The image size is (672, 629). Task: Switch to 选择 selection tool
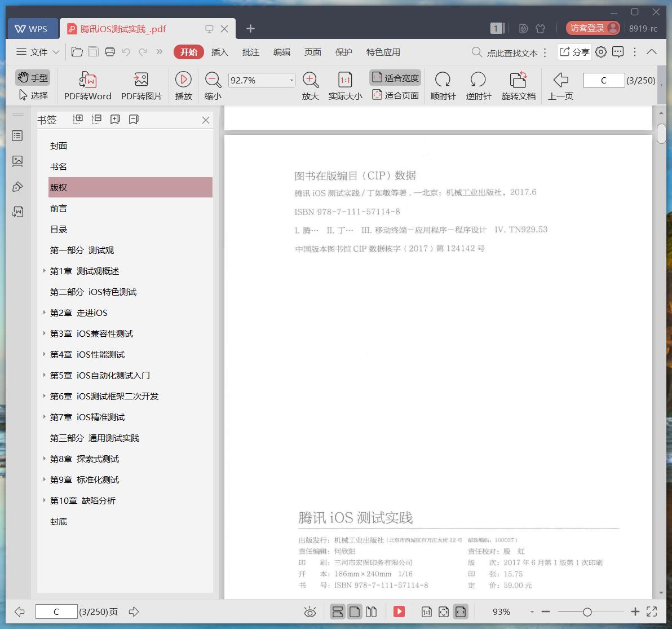[33, 95]
